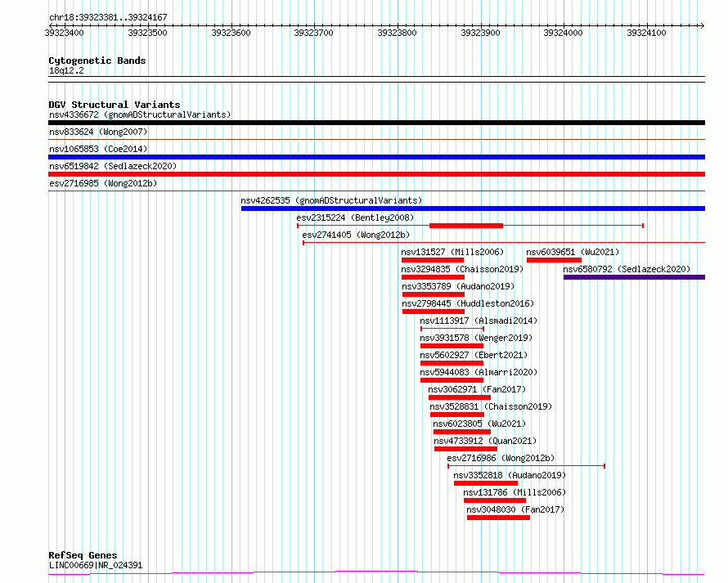Screen dimensions: 728x583
Task: Click ruler position 39324000
Action: pyautogui.click(x=564, y=33)
